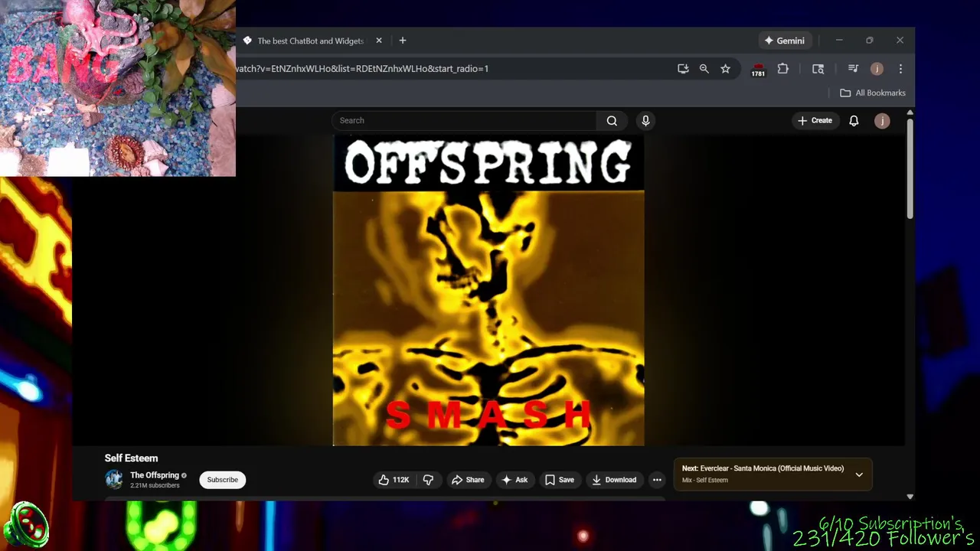The height and width of the screenshot is (551, 980).
Task: Open the YouTube account avatar menu
Action: tap(882, 120)
